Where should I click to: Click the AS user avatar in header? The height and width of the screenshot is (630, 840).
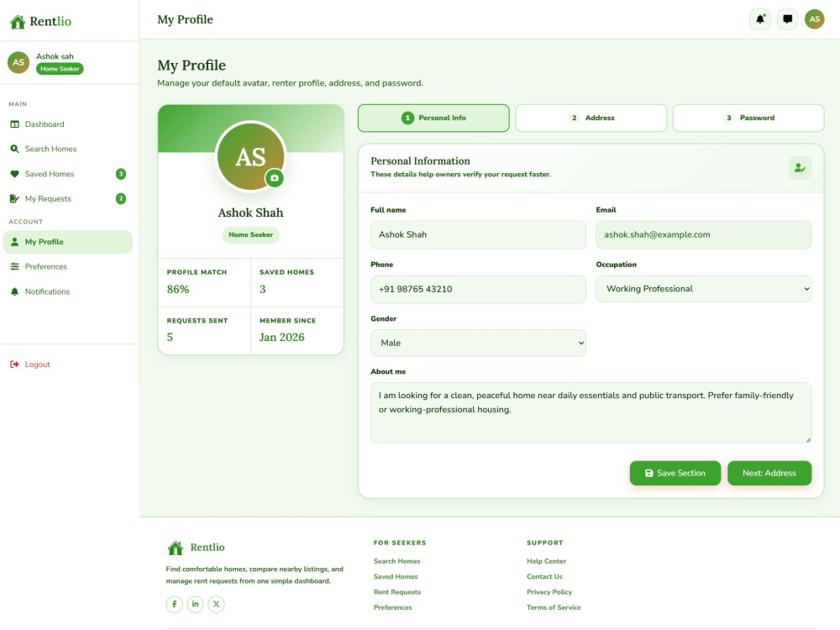click(814, 19)
